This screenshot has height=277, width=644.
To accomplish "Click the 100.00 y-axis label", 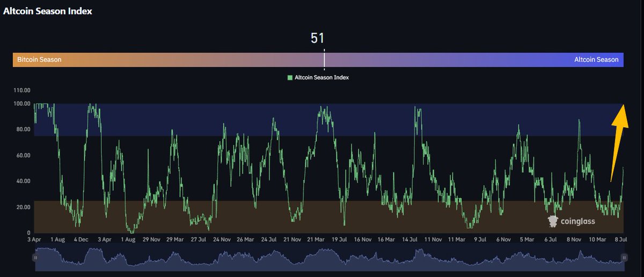I will click(22, 104).
